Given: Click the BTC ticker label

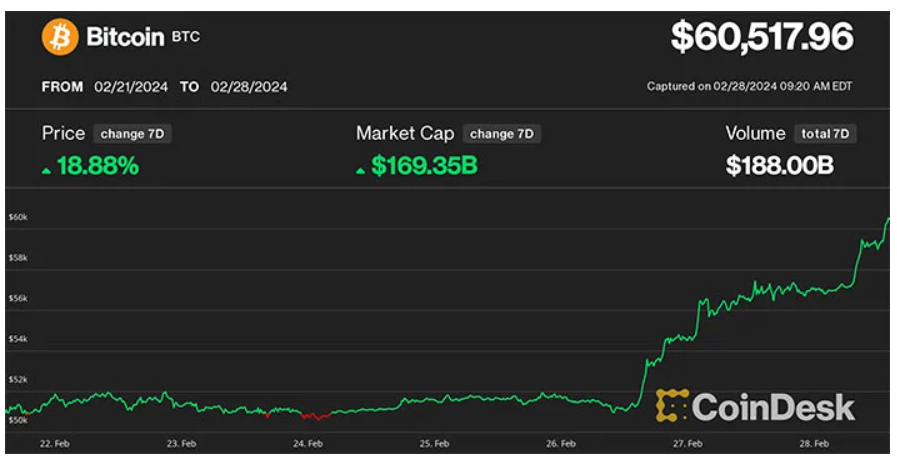Looking at the screenshot, I should click(186, 37).
